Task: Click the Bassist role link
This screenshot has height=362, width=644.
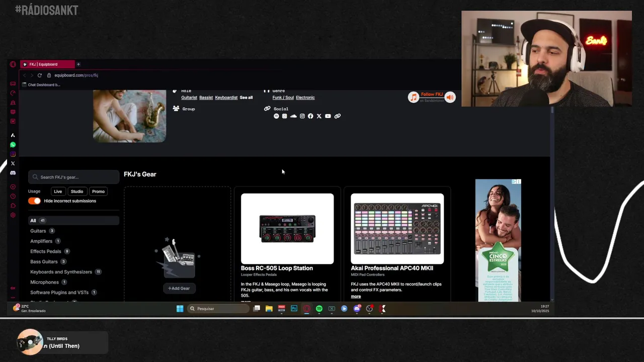Action: click(x=206, y=98)
